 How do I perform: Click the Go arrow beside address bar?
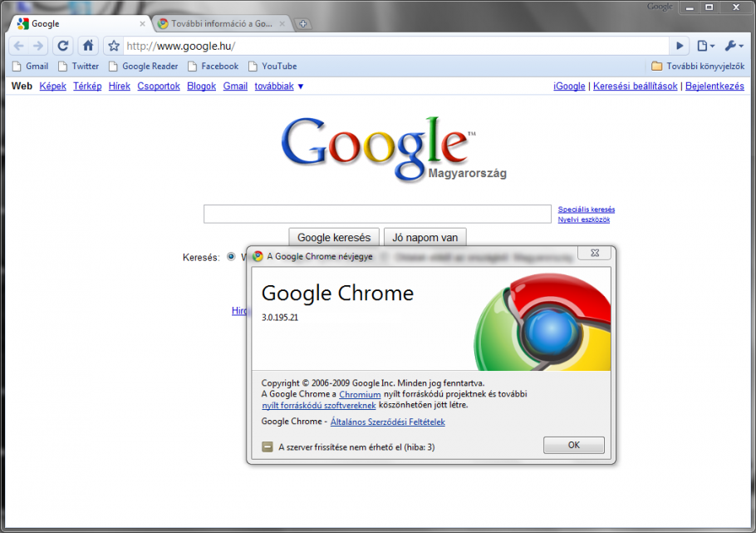pyautogui.click(x=680, y=46)
